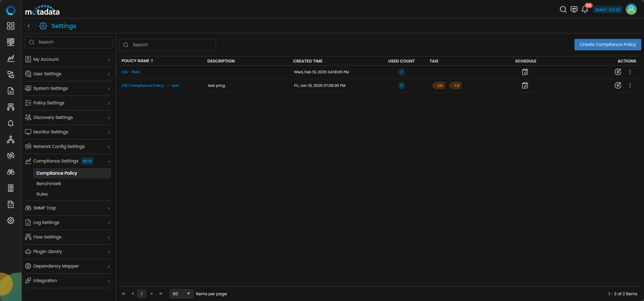Viewport: 644px width, 301px height.
Task: Click the Create Compliance Policy button
Action: 608,45
